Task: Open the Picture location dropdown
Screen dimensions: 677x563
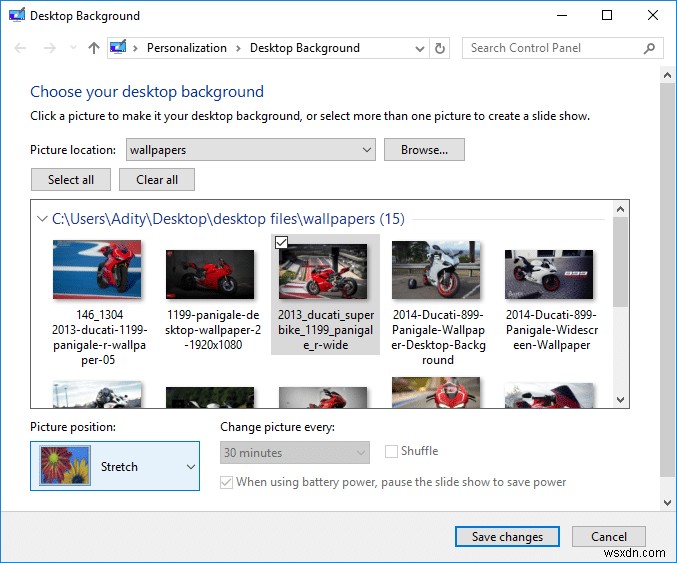Action: click(x=367, y=150)
